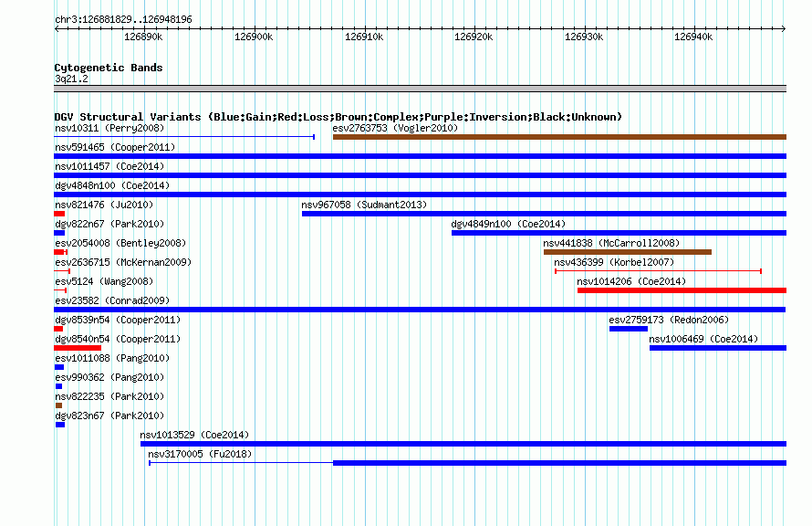Select the dgv4848n100 (Coe2014) label
This screenshot has height=526, width=812.
click(112, 185)
